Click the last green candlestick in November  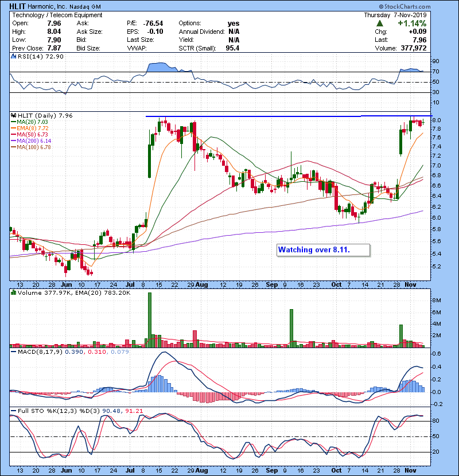423,122
